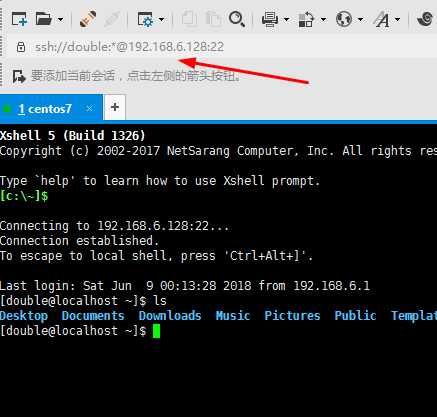Screen dimensions: 437x417
Task: Click the 'Connecting to 192.168.6.128:22...' line
Action: (x=115, y=226)
